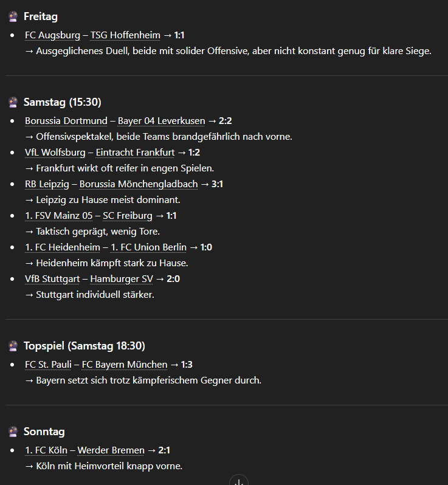448x485 pixels.
Task: Follow the Bayer 04 Leverkusen link
Action: click(161, 121)
